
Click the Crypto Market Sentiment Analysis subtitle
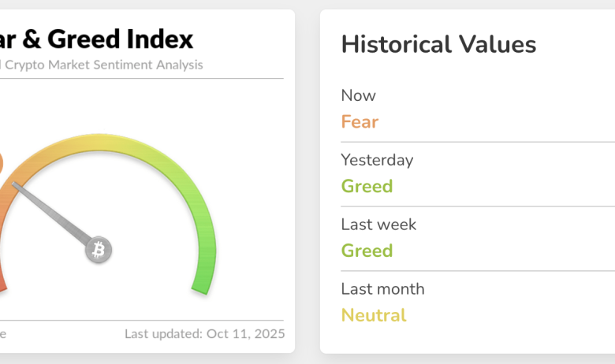coord(101,65)
